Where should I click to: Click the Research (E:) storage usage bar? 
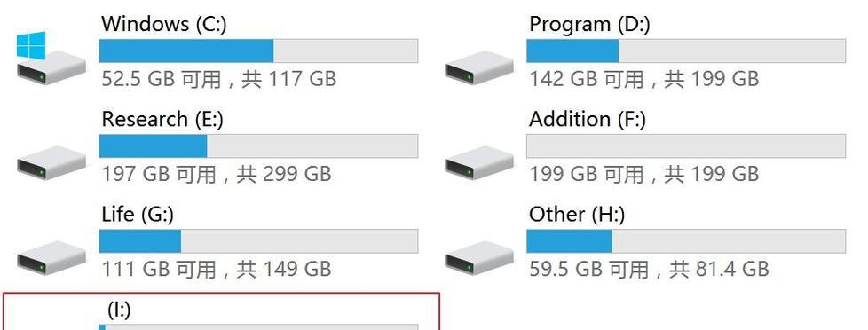pos(258,146)
